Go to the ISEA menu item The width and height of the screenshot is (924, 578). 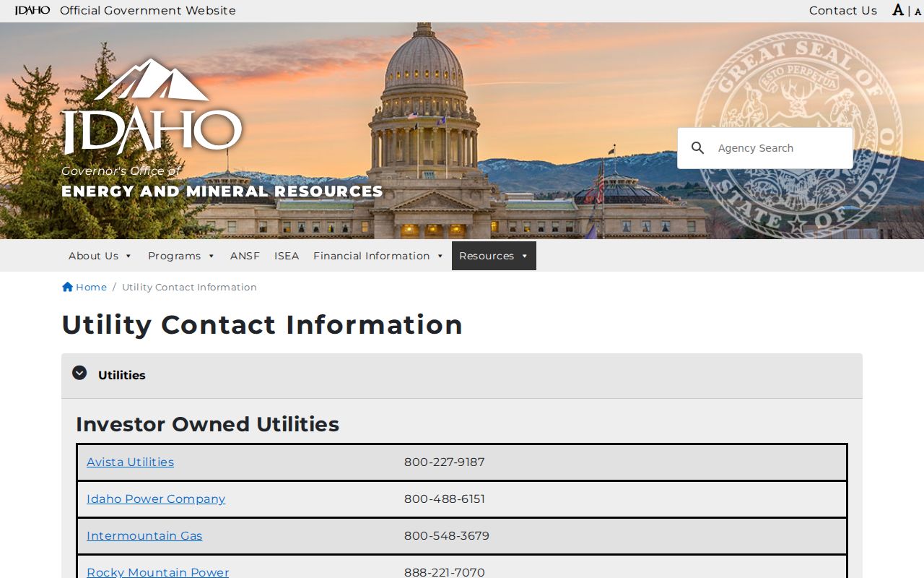pyautogui.click(x=287, y=256)
